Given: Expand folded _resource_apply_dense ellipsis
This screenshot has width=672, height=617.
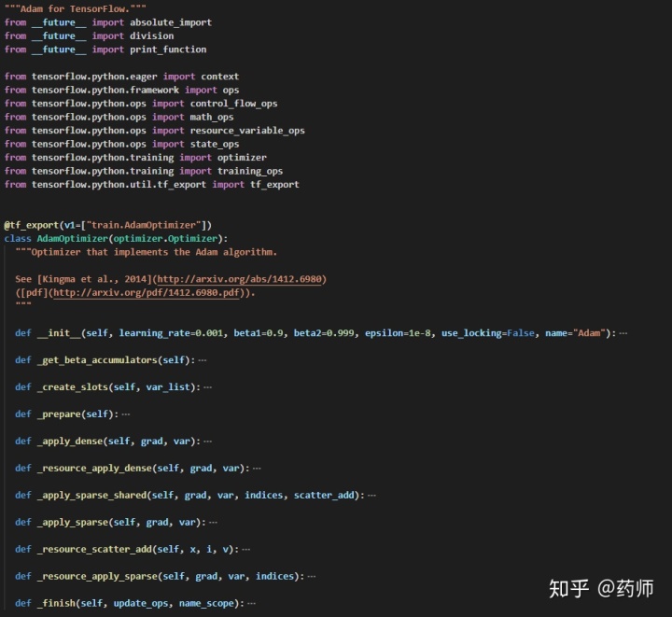Looking at the screenshot, I should [x=257, y=469].
